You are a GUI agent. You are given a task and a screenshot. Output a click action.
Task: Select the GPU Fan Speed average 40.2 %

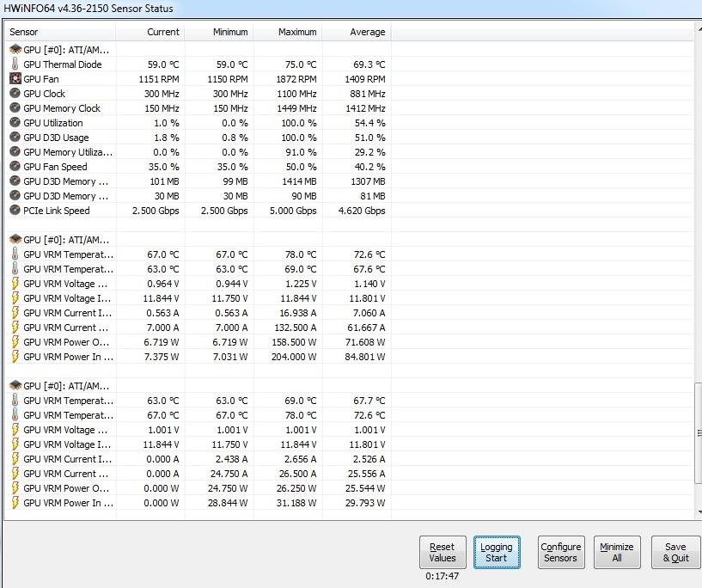click(369, 167)
